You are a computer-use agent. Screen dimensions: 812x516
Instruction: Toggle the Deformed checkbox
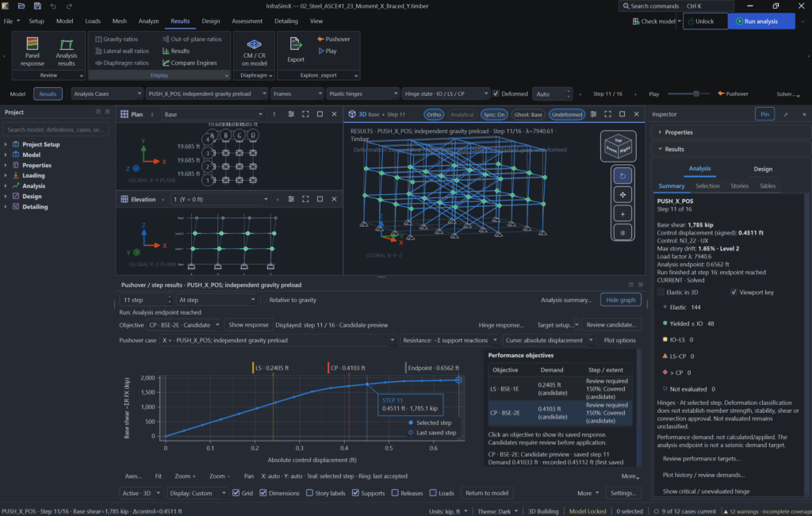coord(496,94)
